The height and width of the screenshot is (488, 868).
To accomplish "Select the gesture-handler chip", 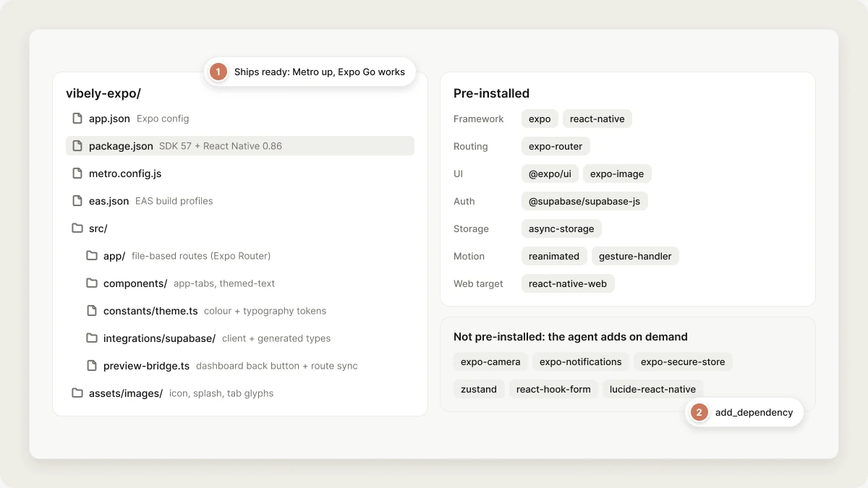I will coord(635,256).
